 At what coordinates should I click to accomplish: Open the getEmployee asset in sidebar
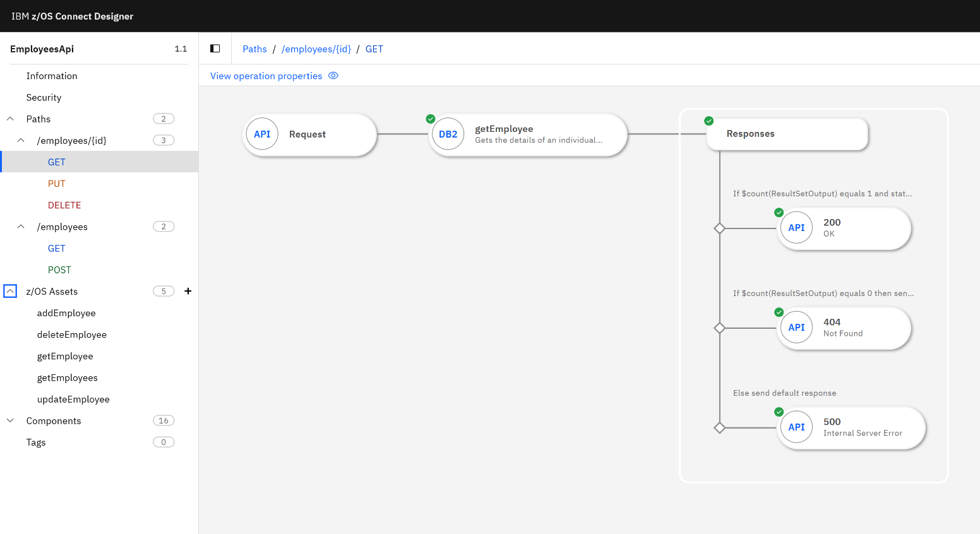[65, 356]
